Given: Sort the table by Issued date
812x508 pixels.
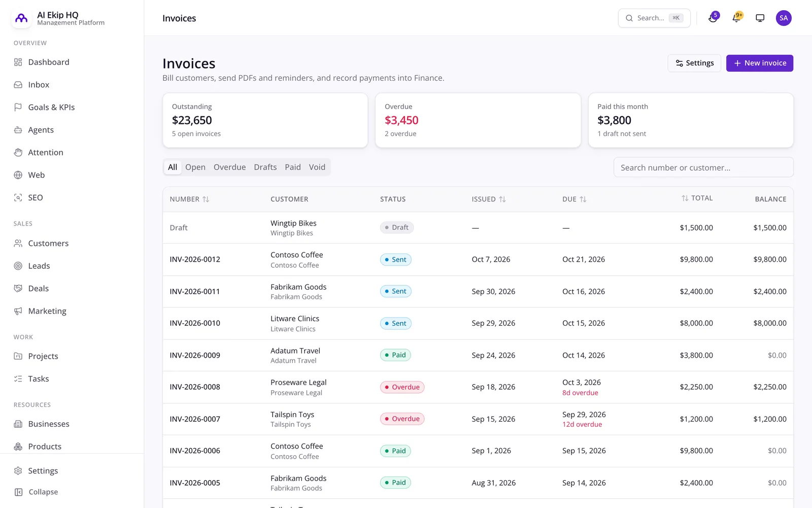Looking at the screenshot, I should pos(489,199).
